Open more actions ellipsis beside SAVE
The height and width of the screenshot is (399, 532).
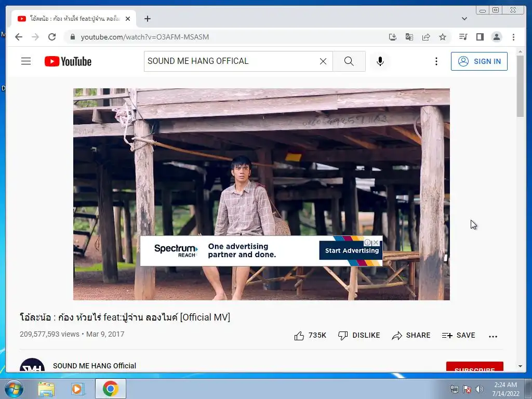(493, 336)
